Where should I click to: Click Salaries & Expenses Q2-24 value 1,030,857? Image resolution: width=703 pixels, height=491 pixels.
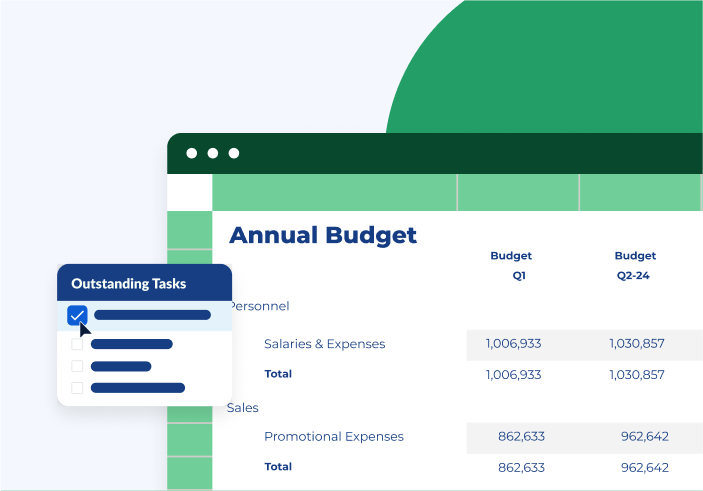(x=637, y=344)
